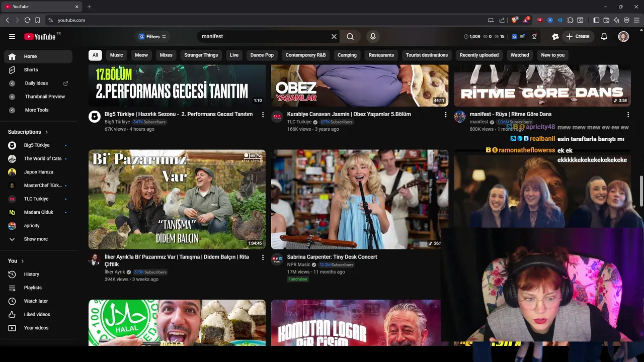The image size is (644, 362).
Task: Open Shorts in the sidebar
Action: [x=38, y=70]
